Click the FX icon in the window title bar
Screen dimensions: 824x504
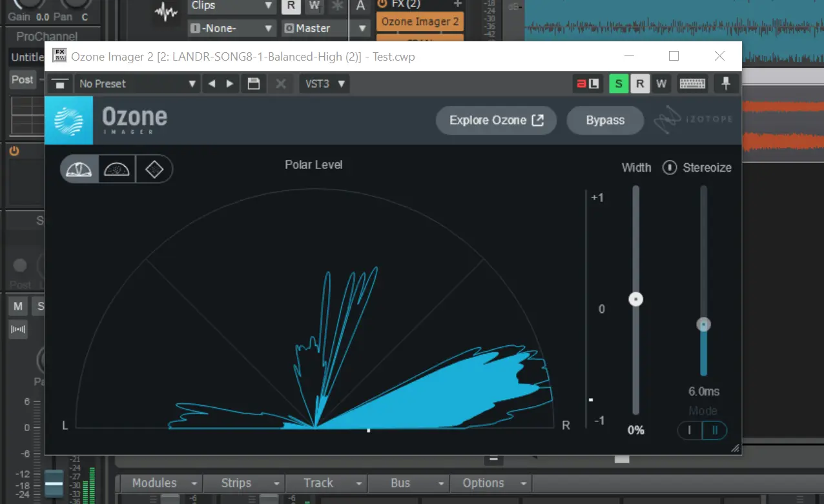click(59, 56)
